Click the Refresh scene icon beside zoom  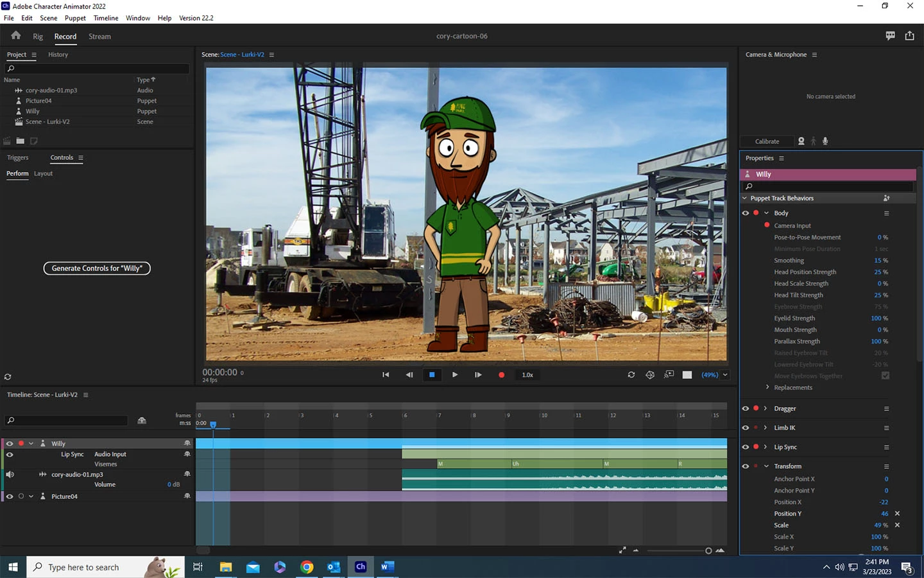631,375
